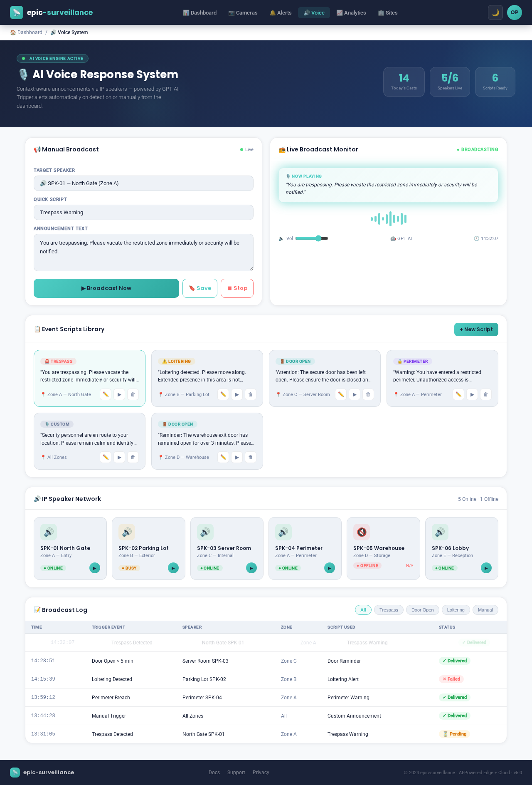Click the Announcement Text field
Screen dimensions: 532x785
[143, 253]
